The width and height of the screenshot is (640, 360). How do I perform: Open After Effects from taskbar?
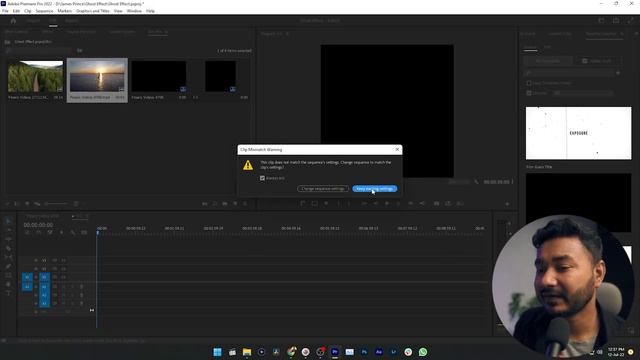pos(379,352)
